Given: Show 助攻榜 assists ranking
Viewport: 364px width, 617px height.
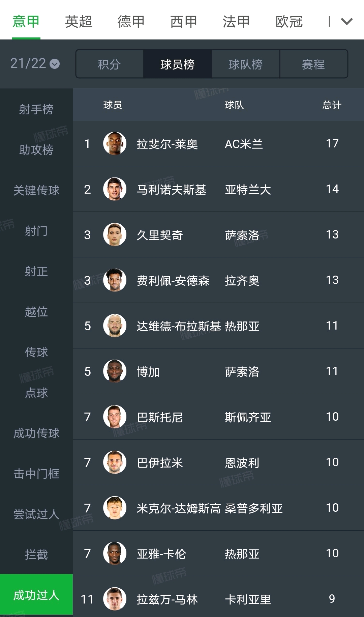Looking at the screenshot, I should [36, 150].
